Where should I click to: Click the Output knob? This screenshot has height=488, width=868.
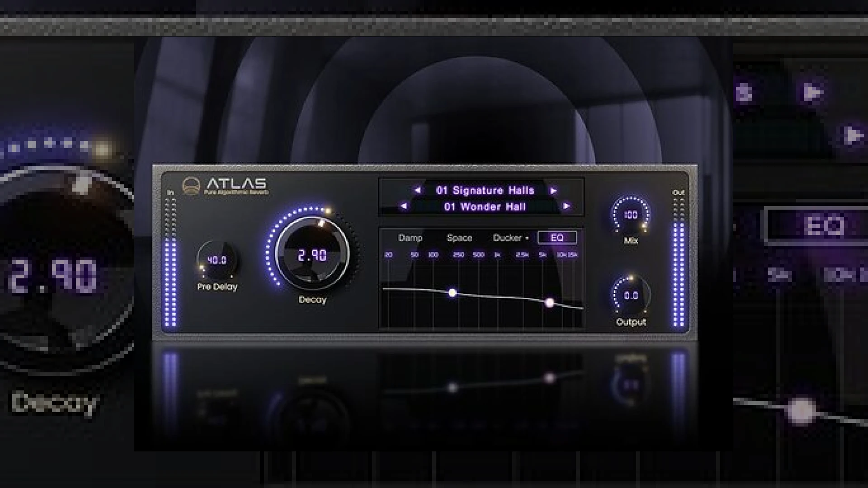(631, 296)
